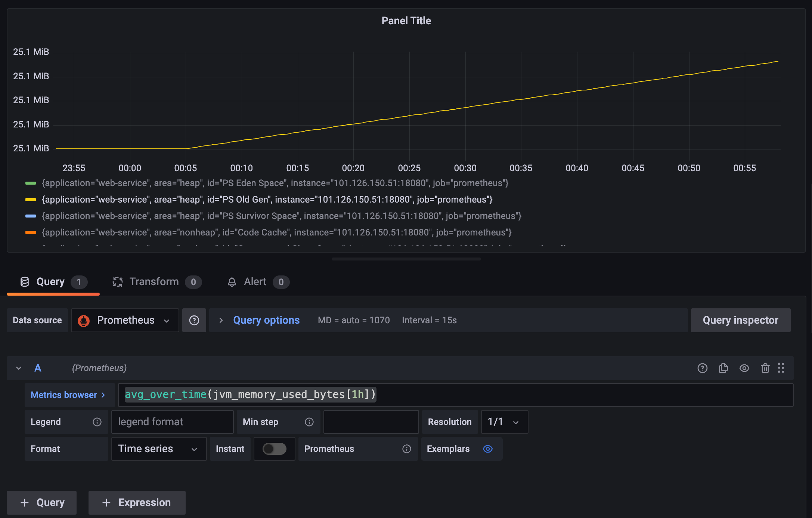Delete query A with trash icon
Image resolution: width=812 pixels, height=518 pixels.
(765, 368)
